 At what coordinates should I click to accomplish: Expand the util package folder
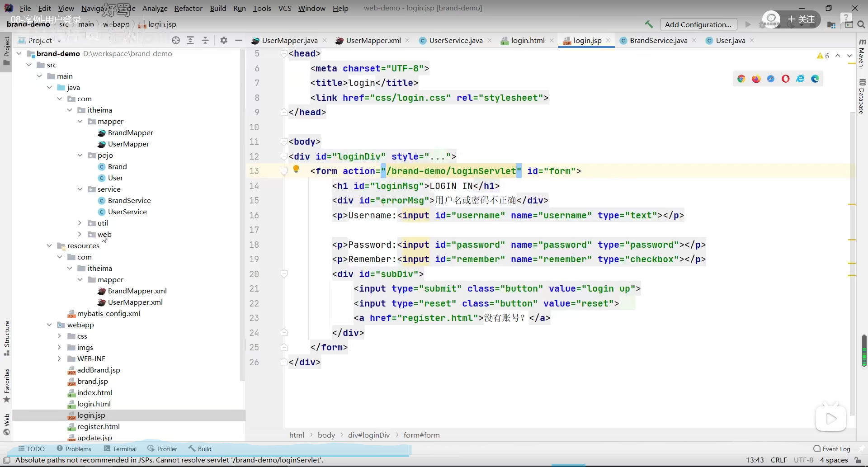(80, 223)
